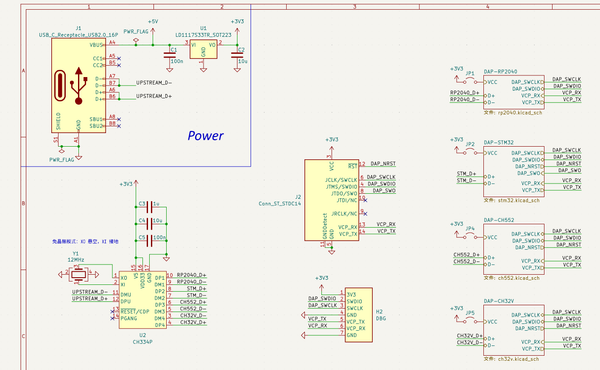Screen dimensions: 600x370
Task: Click jumper JP4 symbol
Action: tap(470, 235)
